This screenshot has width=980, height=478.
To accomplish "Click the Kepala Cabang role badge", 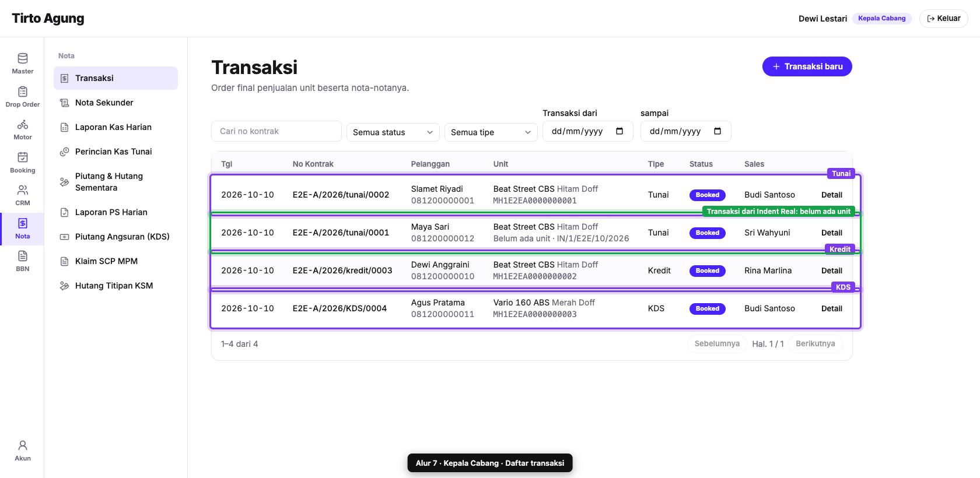I will [882, 19].
